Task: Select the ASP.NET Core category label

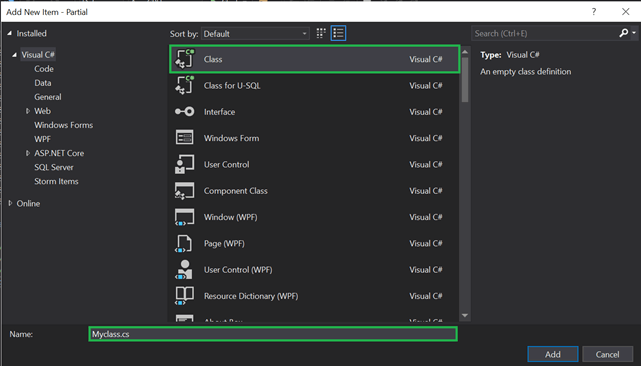Action: pyautogui.click(x=59, y=153)
